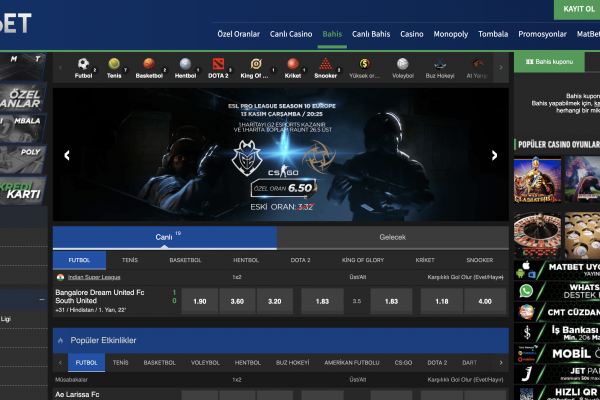Bet on odds 1.90 for Bangalore Dream United

[x=200, y=301]
